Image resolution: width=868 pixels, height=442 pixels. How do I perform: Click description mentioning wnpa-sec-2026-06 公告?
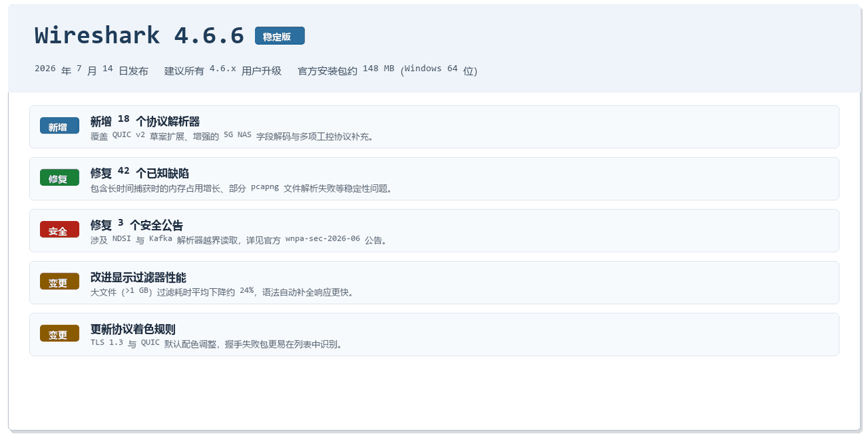(239, 240)
